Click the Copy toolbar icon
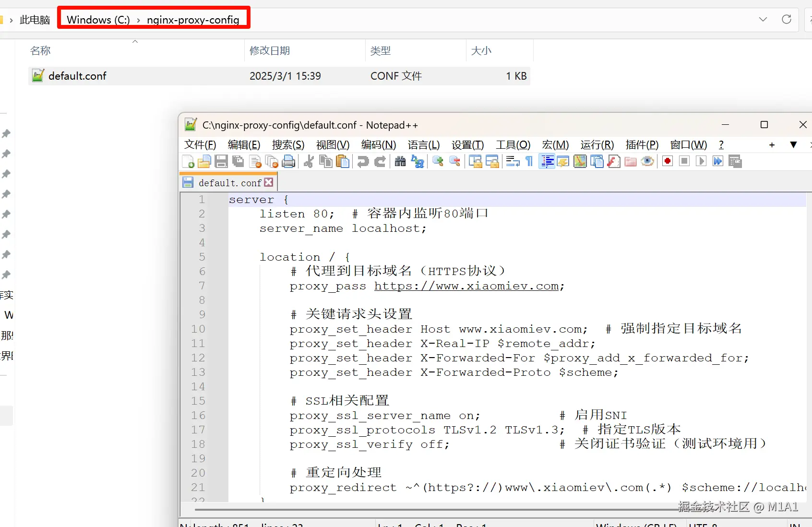 (x=326, y=162)
